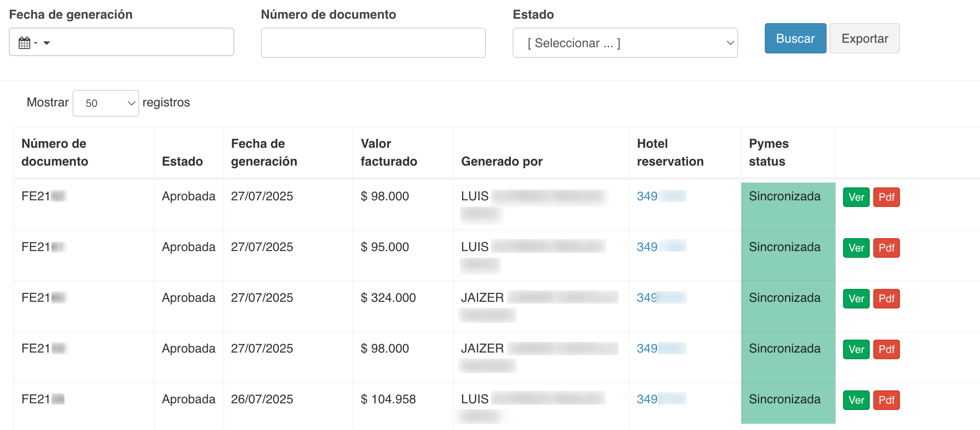Download Pdf for the 26/07/2025 invoice
Screen dimensions: 980x430
(x=886, y=400)
